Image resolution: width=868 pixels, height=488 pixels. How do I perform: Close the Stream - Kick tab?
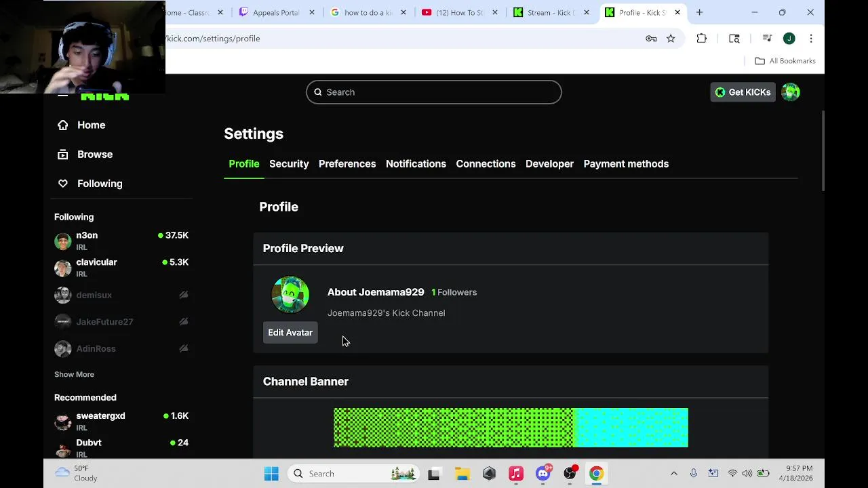coord(587,12)
